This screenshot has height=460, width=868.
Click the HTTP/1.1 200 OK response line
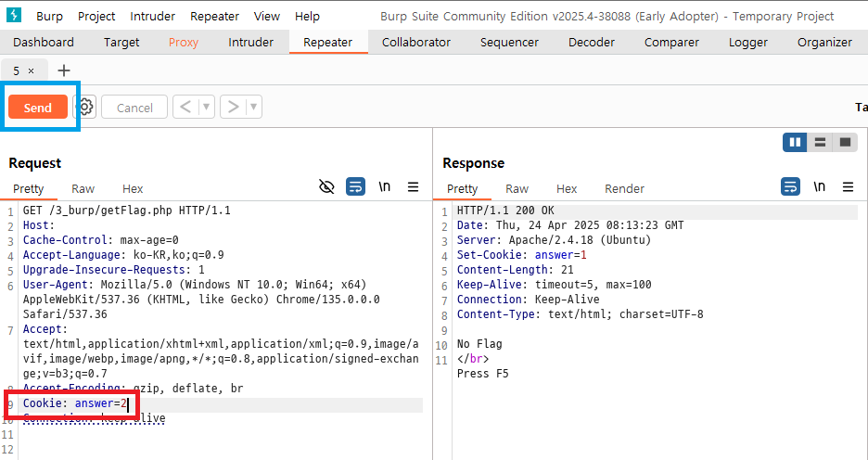[x=505, y=211]
